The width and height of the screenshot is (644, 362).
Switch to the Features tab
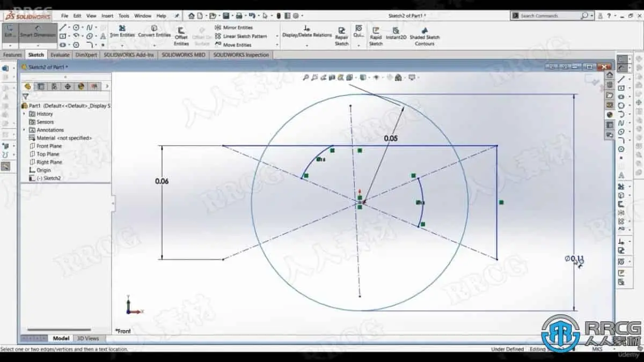click(x=12, y=55)
